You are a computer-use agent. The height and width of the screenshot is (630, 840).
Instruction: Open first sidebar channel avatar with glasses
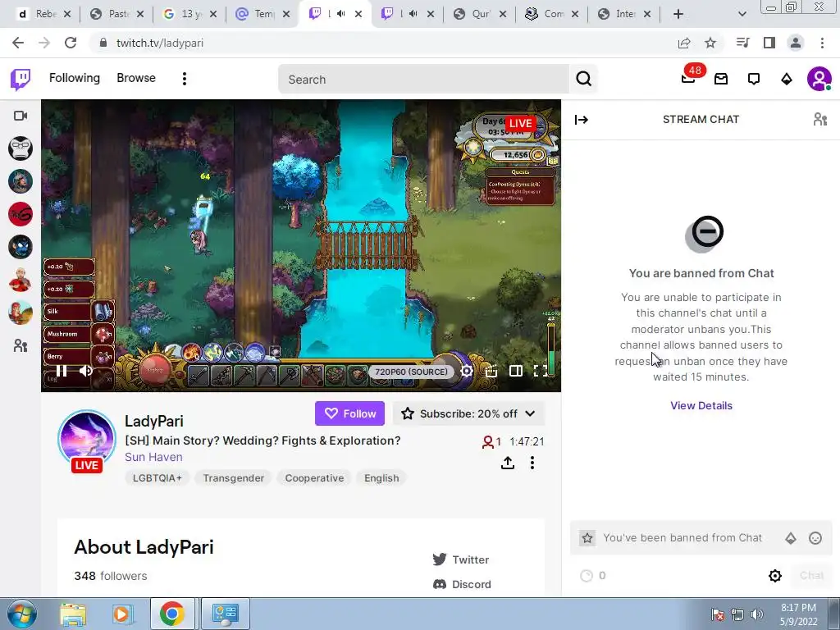[21, 148]
